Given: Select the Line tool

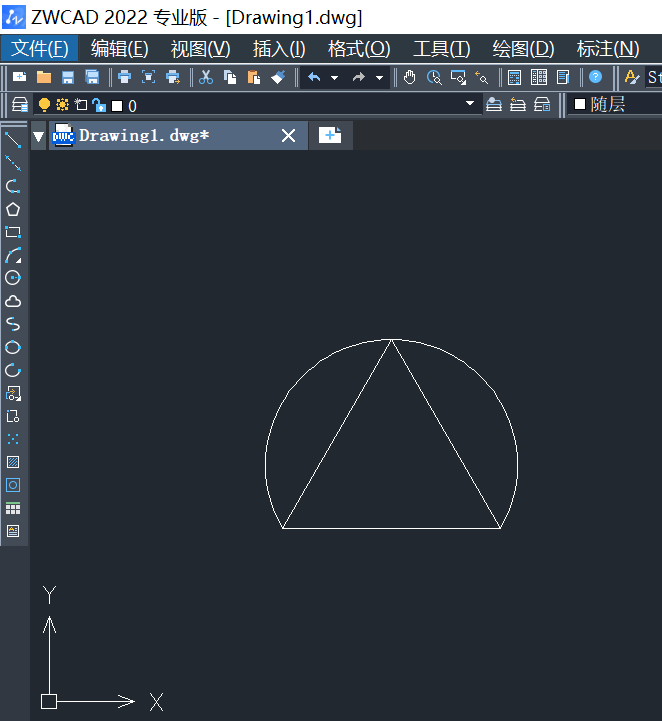Looking at the screenshot, I should pos(13,140).
